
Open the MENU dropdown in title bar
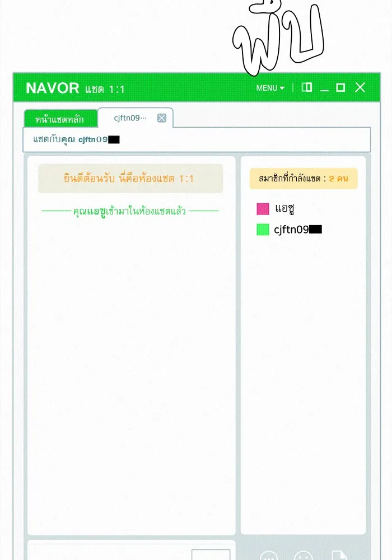[x=270, y=88]
